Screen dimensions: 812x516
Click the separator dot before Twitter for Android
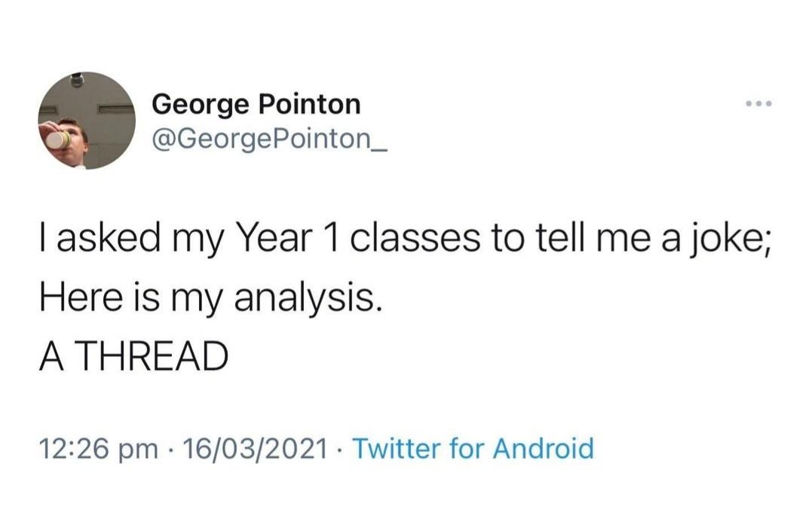click(339, 448)
